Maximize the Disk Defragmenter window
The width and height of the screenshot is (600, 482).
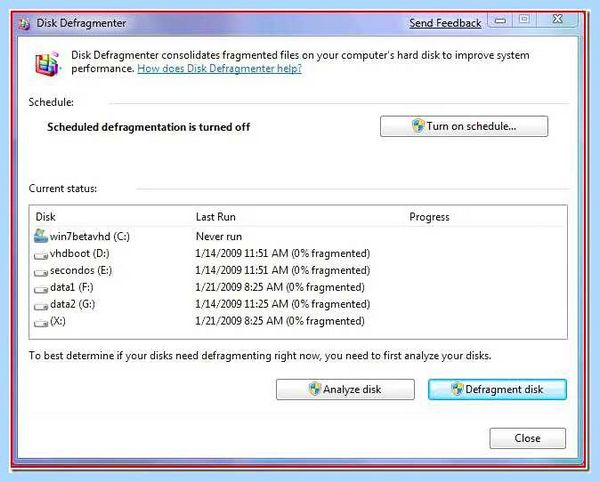pos(524,20)
